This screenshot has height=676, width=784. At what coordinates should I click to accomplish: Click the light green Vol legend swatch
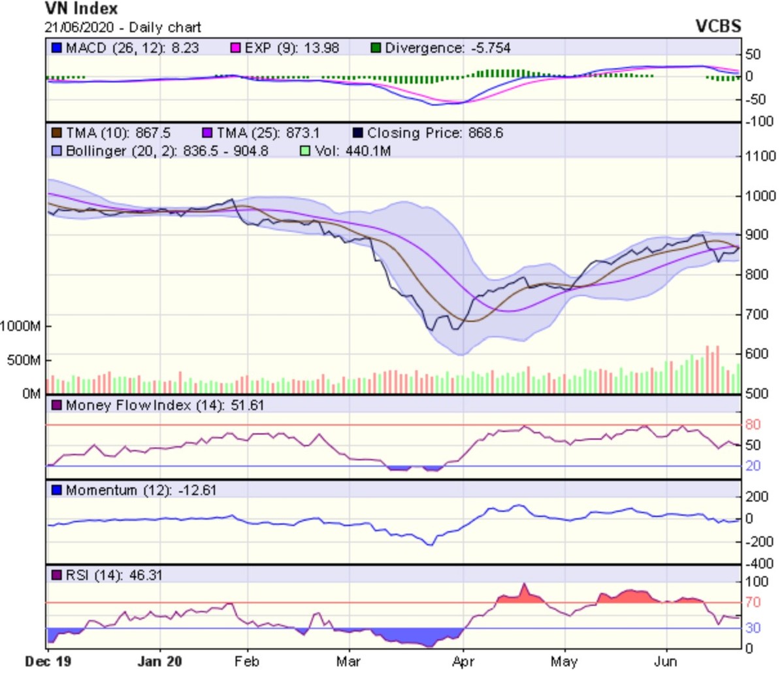click(305, 151)
